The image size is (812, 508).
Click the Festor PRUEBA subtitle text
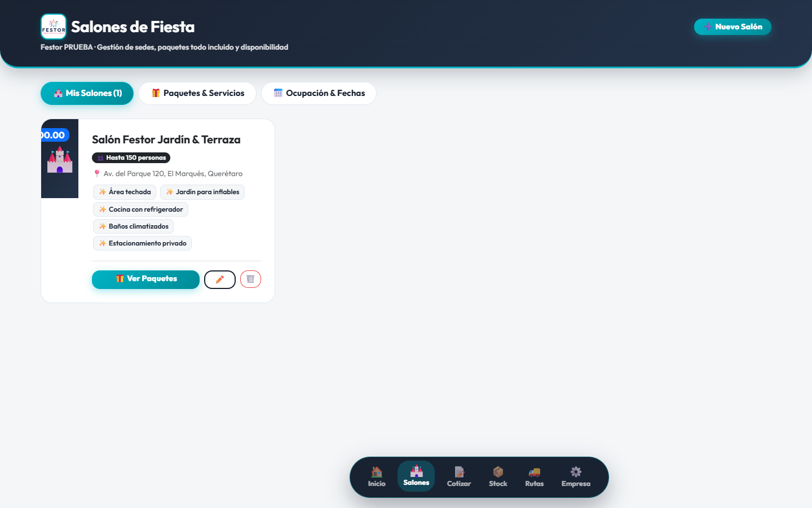coord(164,47)
